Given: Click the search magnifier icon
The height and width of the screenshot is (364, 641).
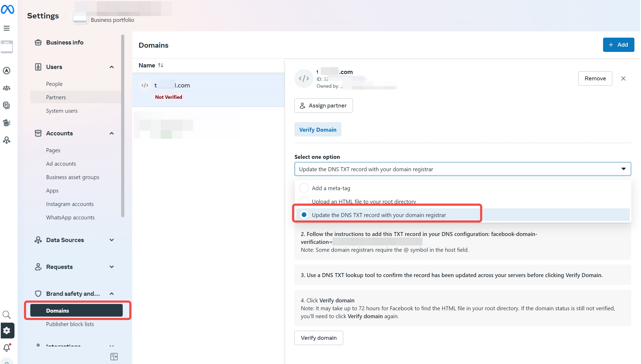Looking at the screenshot, I should tap(7, 314).
